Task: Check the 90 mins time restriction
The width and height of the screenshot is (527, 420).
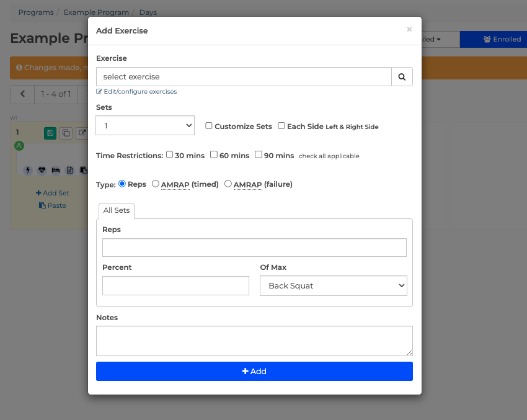Action: (258, 154)
